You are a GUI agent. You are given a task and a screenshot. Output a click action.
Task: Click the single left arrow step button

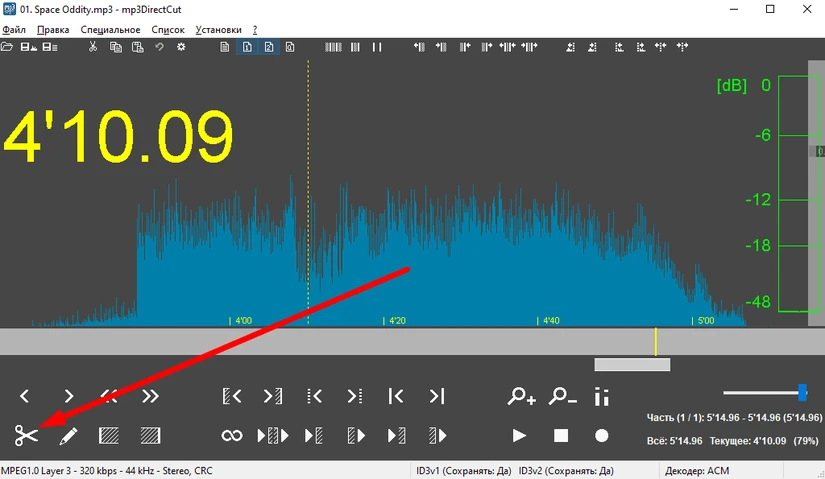point(26,396)
